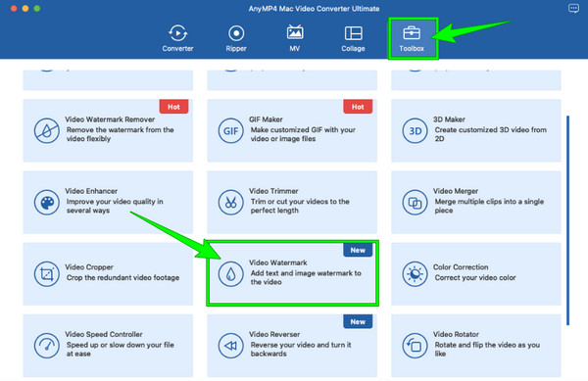Viewport: 588px width, 381px height.
Task: Click "Trim or cut your videos" description
Action: 300,206
